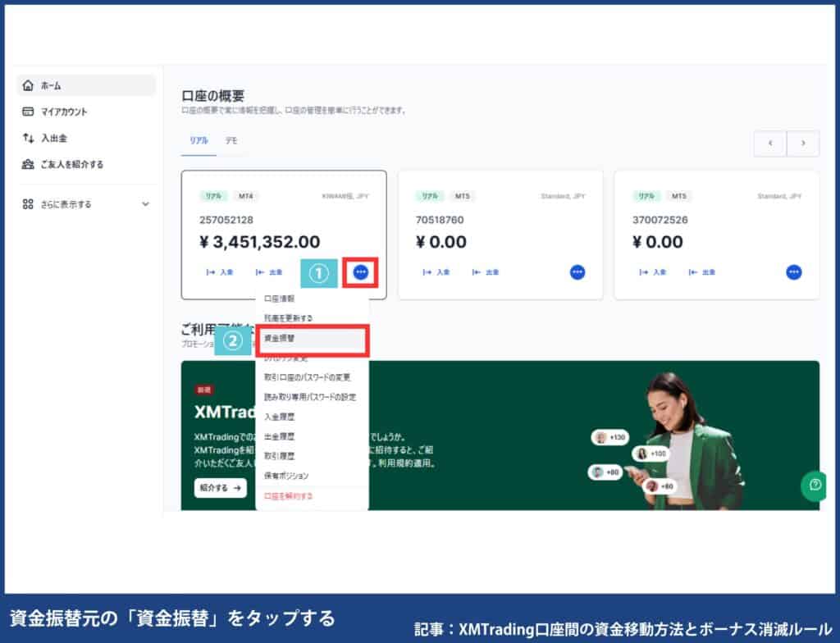Open the green help chat bubble
Screen dimensions: 840x643
pyautogui.click(x=815, y=486)
